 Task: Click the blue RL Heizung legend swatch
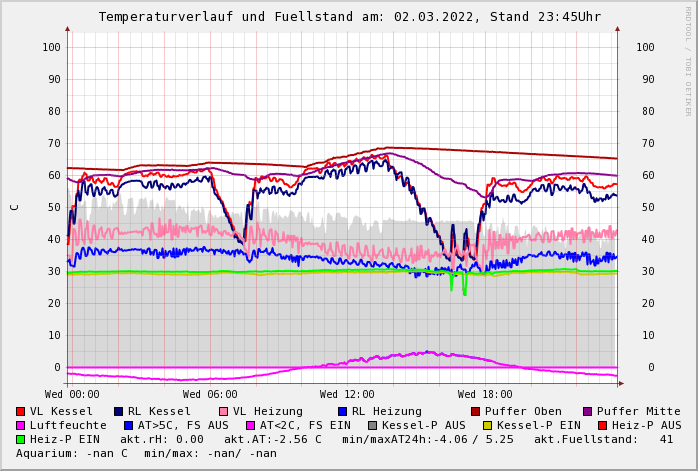tap(342, 411)
